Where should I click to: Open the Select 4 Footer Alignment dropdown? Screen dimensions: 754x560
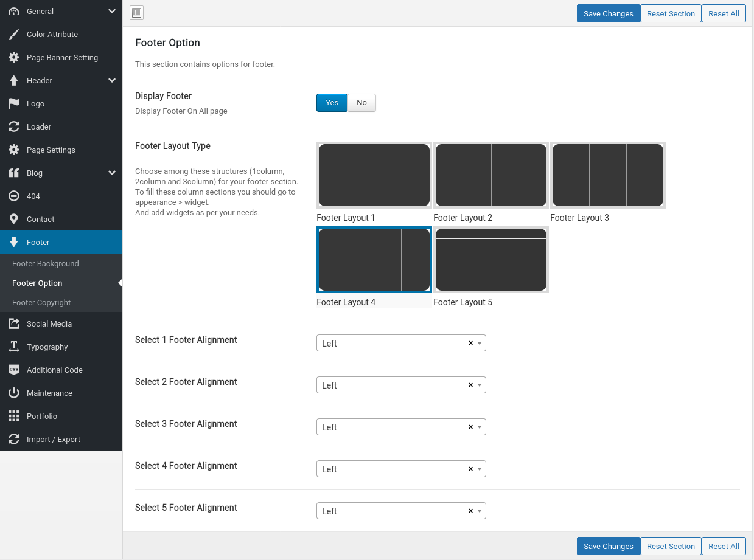pyautogui.click(x=401, y=469)
